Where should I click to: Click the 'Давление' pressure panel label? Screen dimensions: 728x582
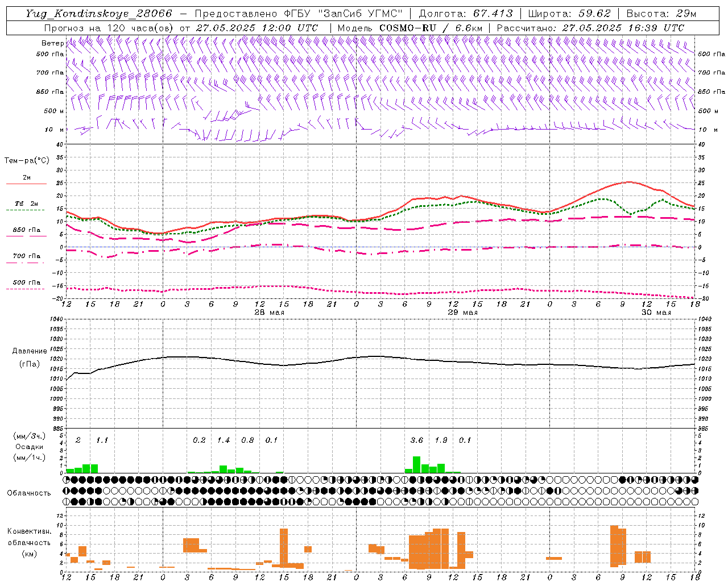[29, 351]
